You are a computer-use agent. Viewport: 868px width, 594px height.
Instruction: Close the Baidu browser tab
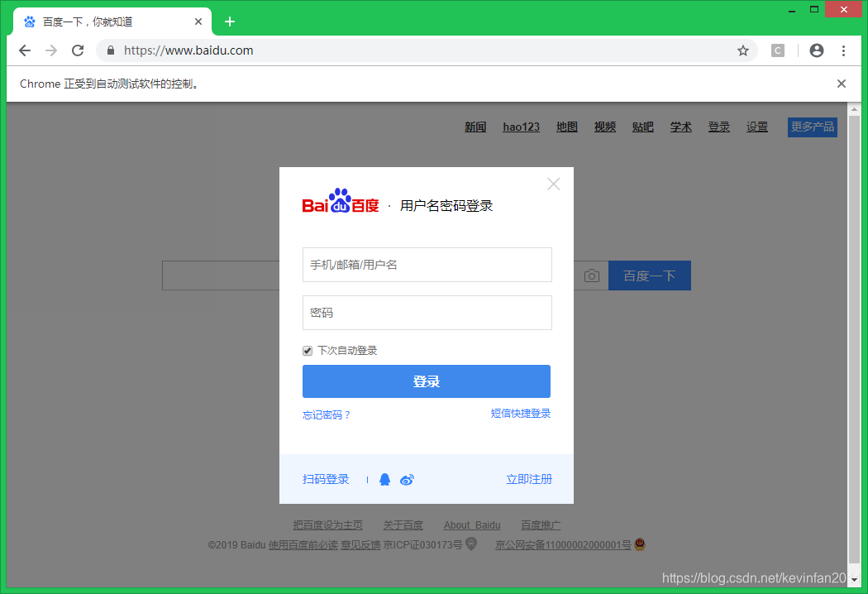[198, 22]
